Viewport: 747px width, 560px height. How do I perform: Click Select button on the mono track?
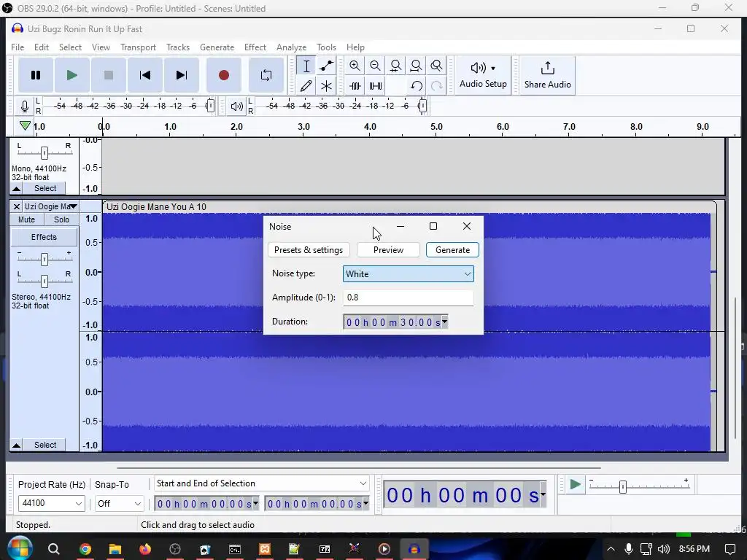[45, 188]
